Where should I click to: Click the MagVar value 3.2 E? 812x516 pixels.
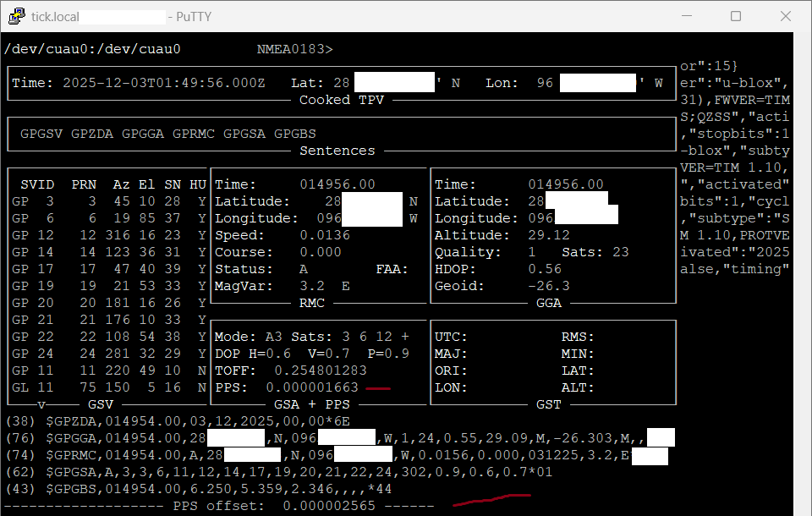pyautogui.click(x=325, y=286)
